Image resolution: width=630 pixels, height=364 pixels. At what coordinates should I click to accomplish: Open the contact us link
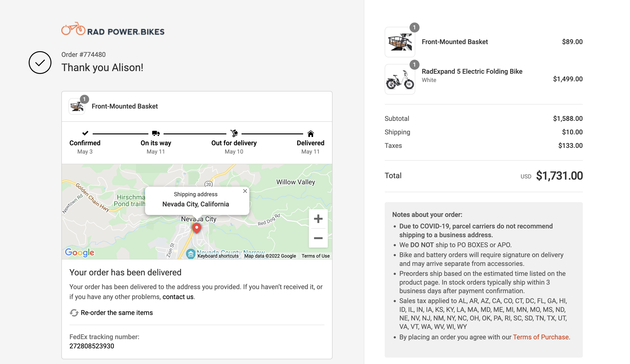pos(178,297)
